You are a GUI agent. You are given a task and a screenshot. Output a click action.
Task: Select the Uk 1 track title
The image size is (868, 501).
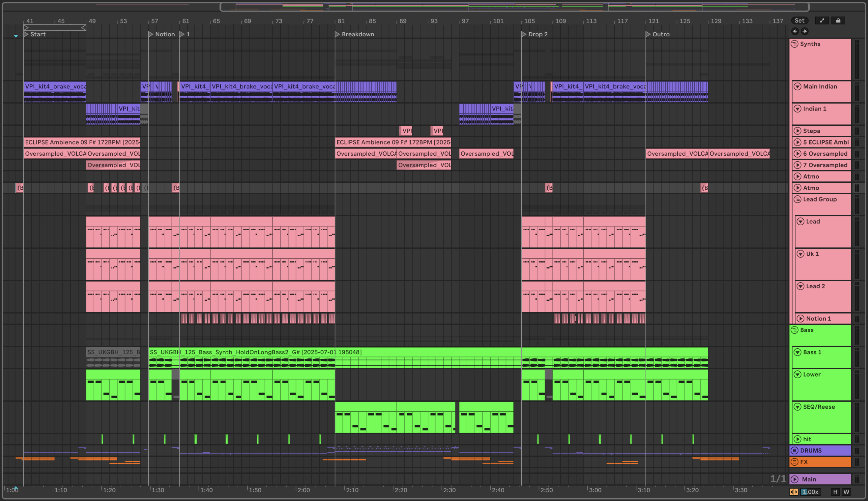[x=812, y=254]
